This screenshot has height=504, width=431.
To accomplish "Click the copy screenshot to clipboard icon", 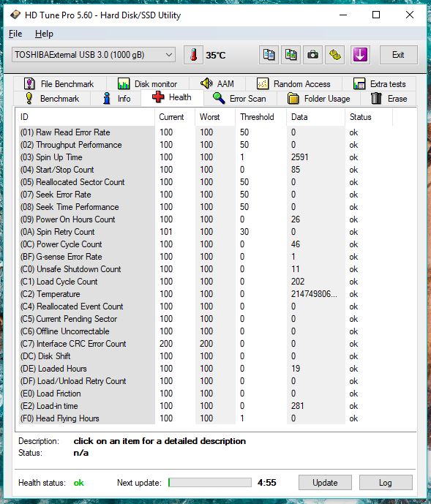I will click(x=291, y=55).
